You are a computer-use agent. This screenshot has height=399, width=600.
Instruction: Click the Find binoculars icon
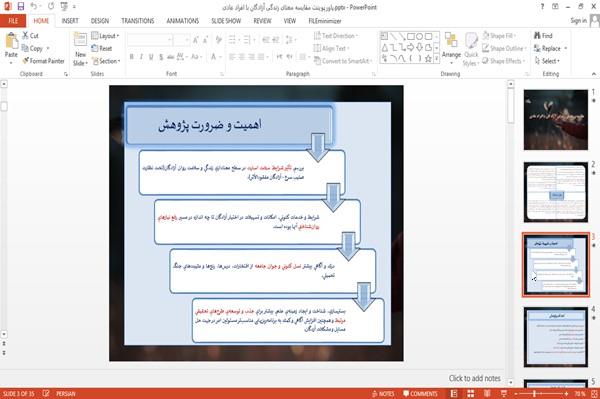click(x=537, y=36)
